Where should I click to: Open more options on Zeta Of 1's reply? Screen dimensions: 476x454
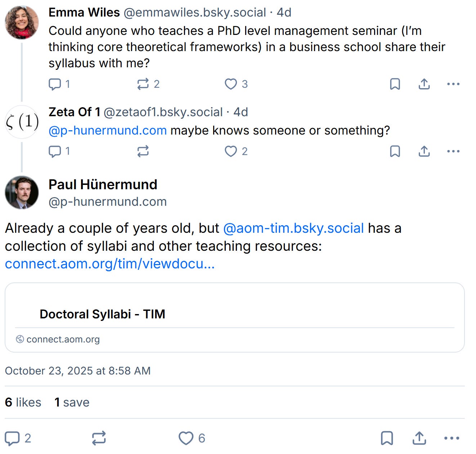[x=453, y=151]
